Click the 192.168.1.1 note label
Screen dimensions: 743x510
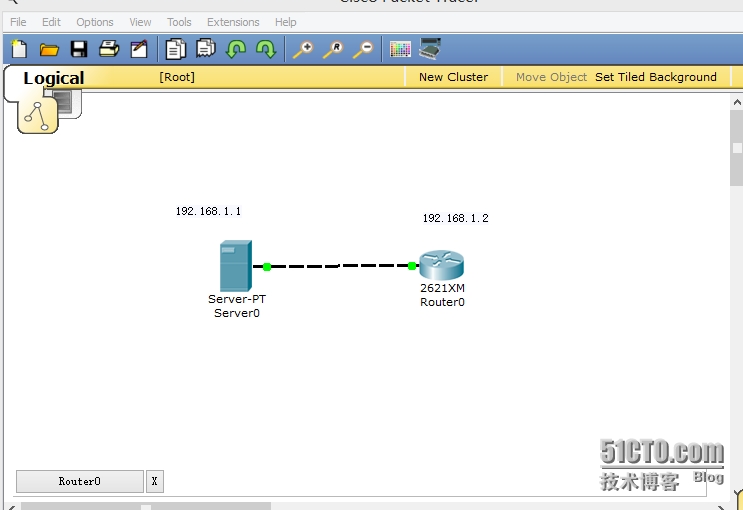pos(208,211)
